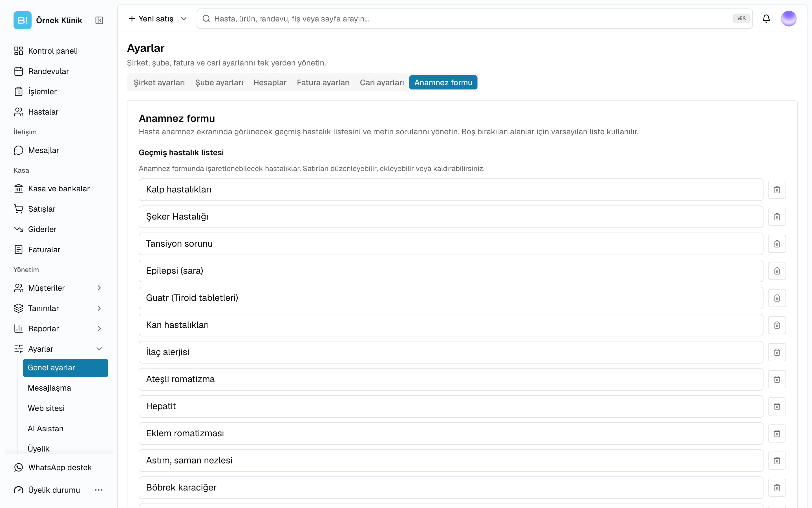Viewport: 812px width, 508px height.
Task: Remove Astım, saman nezlesi entry
Action: (777, 461)
